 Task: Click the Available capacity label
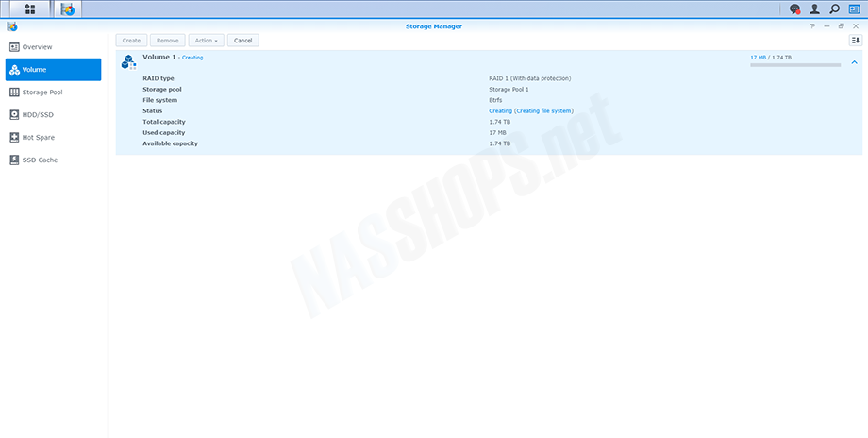[170, 143]
